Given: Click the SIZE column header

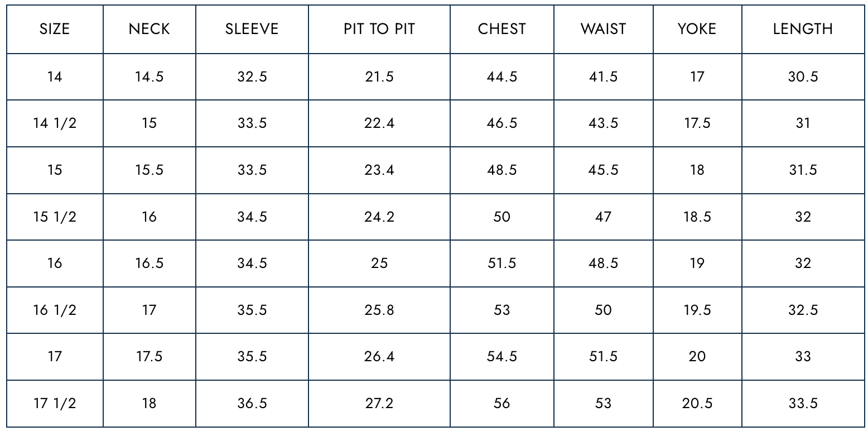Looking at the screenshot, I should pos(55,29).
